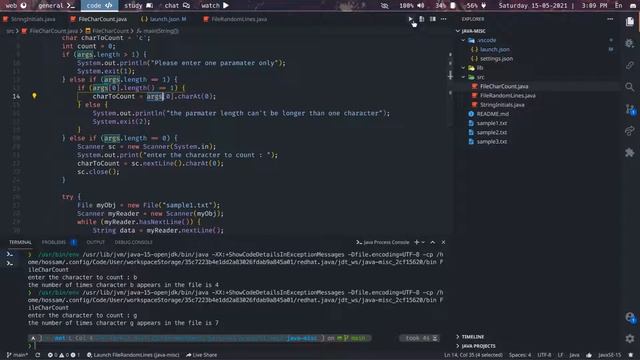
Task: Open StringInitials.java in explorer tree
Action: point(502,105)
